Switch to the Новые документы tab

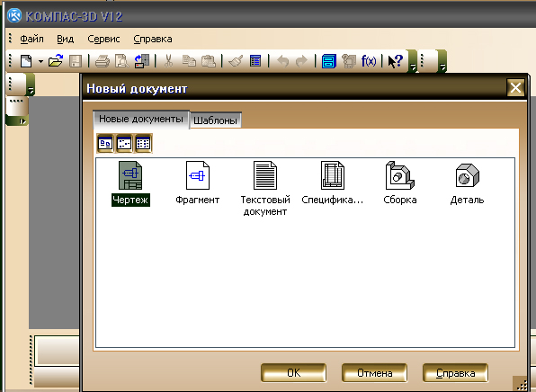tap(141, 119)
